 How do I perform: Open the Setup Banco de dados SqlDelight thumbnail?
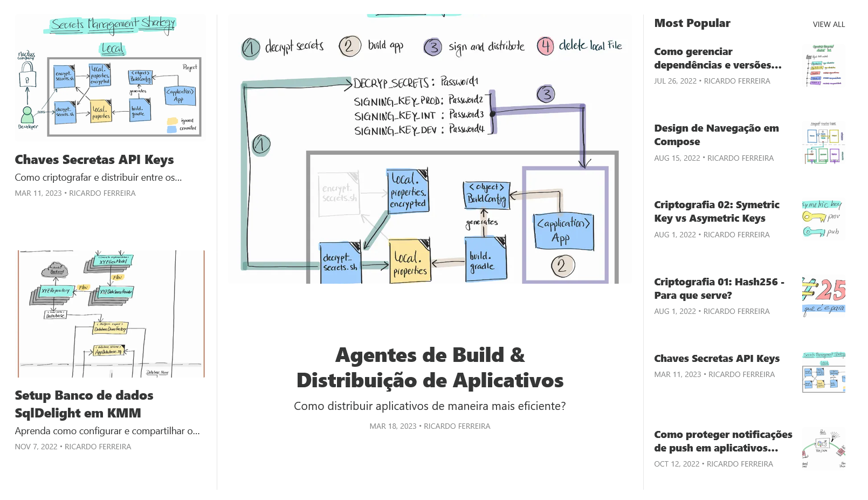point(110,313)
